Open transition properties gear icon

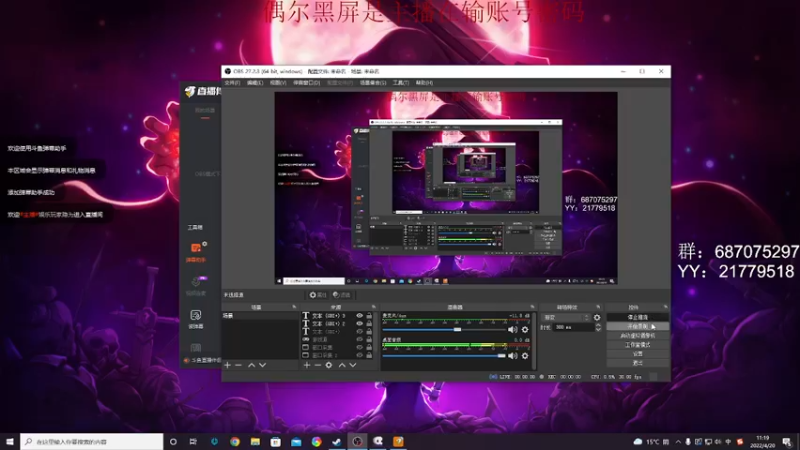pyautogui.click(x=597, y=317)
